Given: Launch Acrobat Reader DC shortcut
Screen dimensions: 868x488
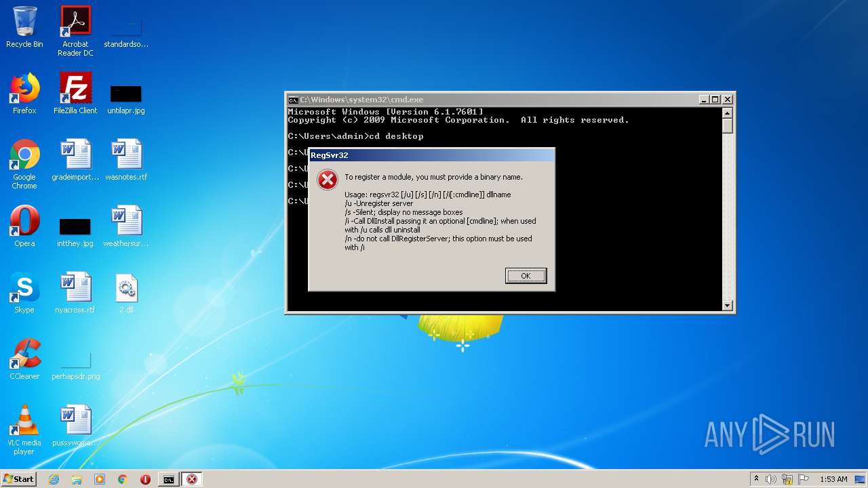Looking at the screenshot, I should click(x=75, y=30).
